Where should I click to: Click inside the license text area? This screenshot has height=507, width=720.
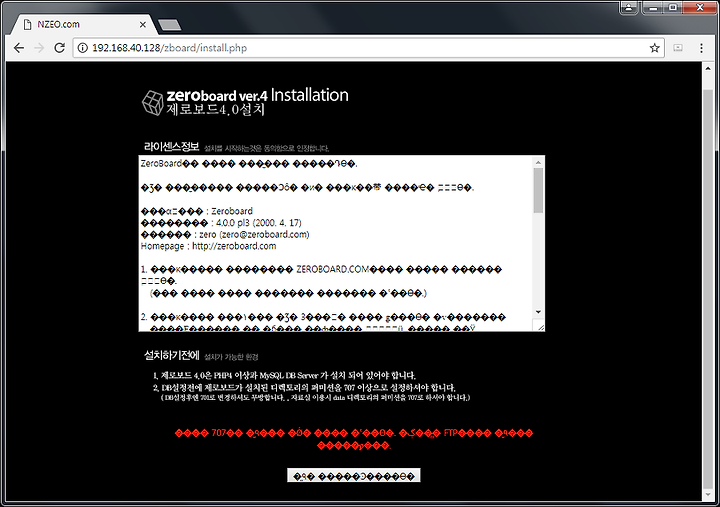tap(335, 243)
